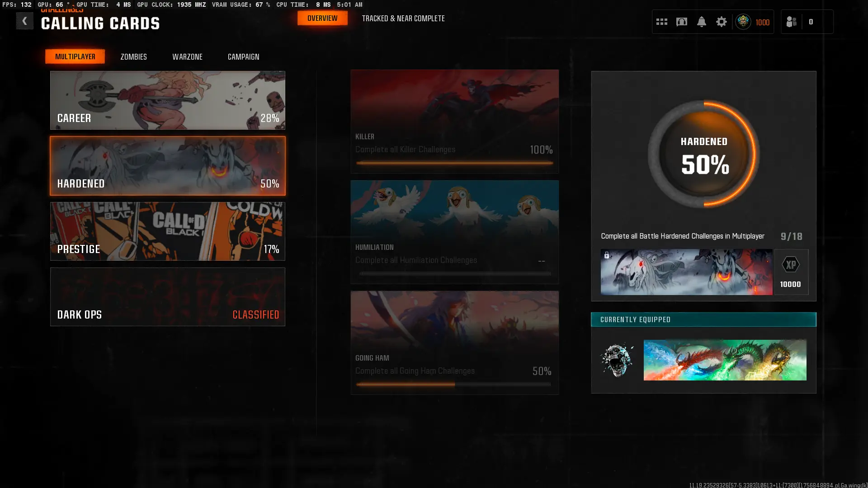The image size is (868, 488).
Task: Select the equipped dragon calling card
Action: [x=725, y=360]
